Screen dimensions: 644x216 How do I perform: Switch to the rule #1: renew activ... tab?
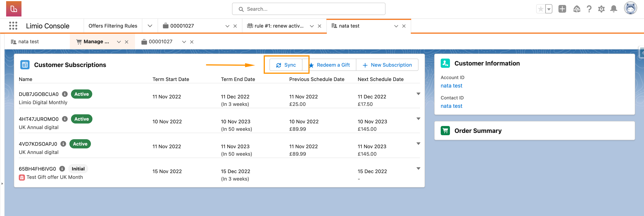coord(279,26)
